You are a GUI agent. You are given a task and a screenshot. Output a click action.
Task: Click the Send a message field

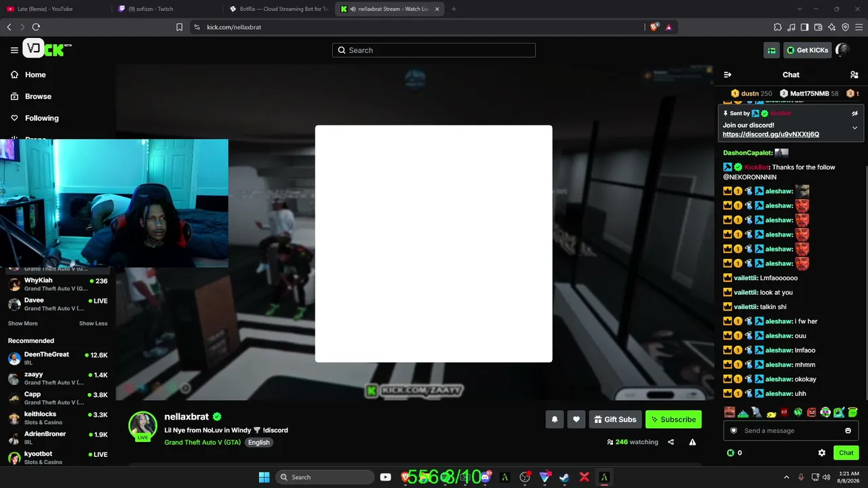tap(791, 430)
